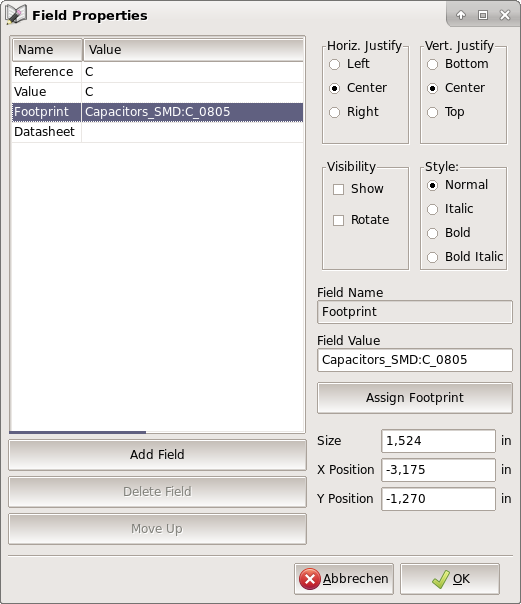Click the Name column header
The width and height of the screenshot is (521, 604).
[x=47, y=50]
